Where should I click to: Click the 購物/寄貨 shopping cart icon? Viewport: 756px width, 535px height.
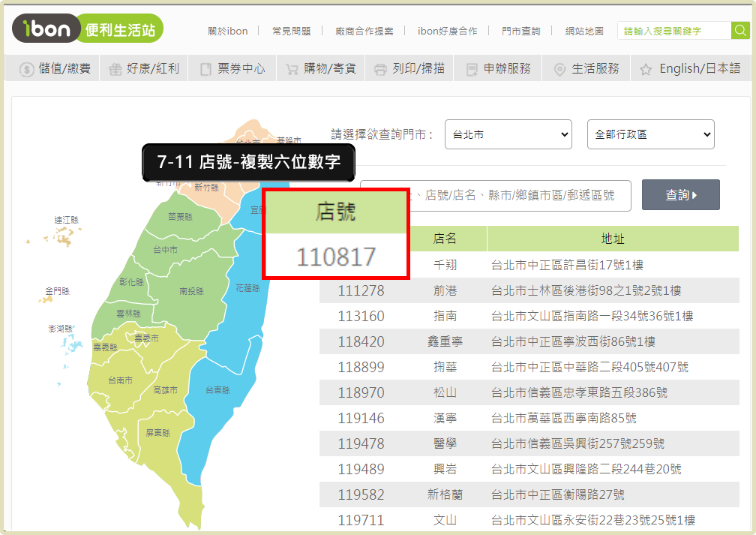292,70
